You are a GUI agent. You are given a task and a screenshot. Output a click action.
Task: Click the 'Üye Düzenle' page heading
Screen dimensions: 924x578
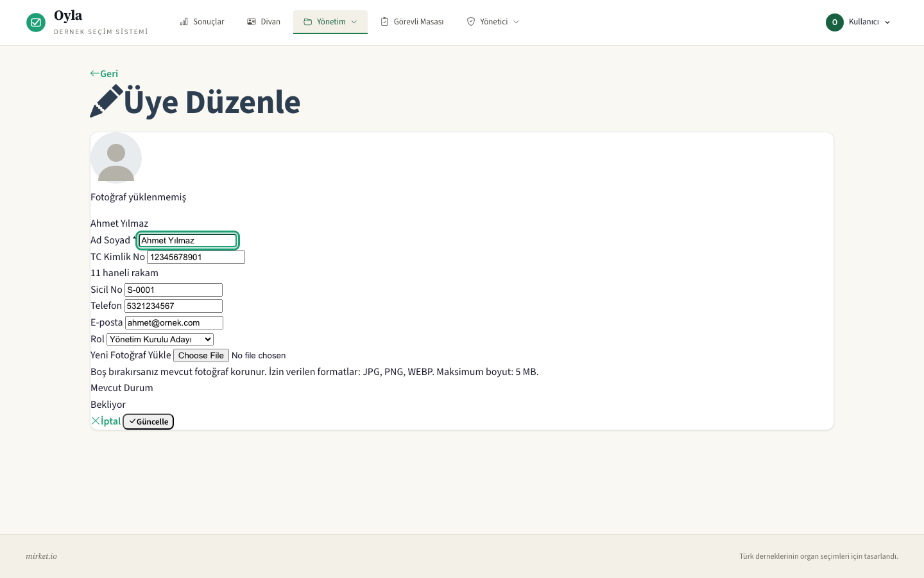(x=212, y=102)
